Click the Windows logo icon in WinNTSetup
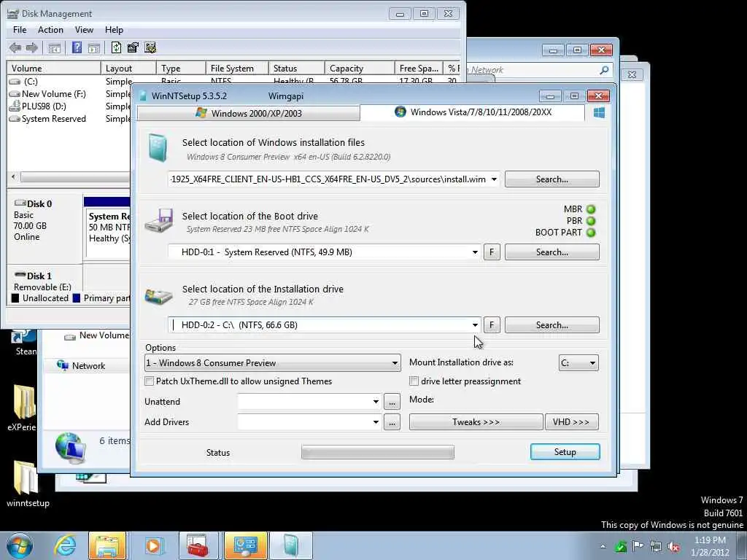 pyautogui.click(x=600, y=112)
